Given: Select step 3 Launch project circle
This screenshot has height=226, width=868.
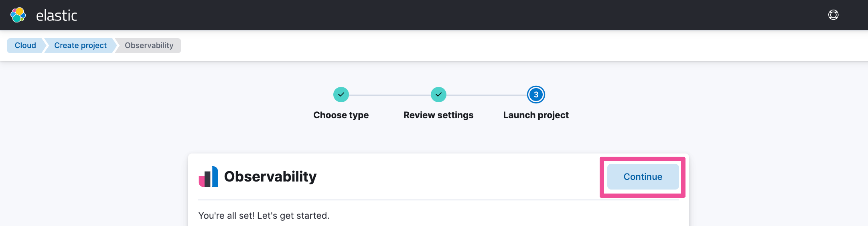Looking at the screenshot, I should [x=536, y=95].
